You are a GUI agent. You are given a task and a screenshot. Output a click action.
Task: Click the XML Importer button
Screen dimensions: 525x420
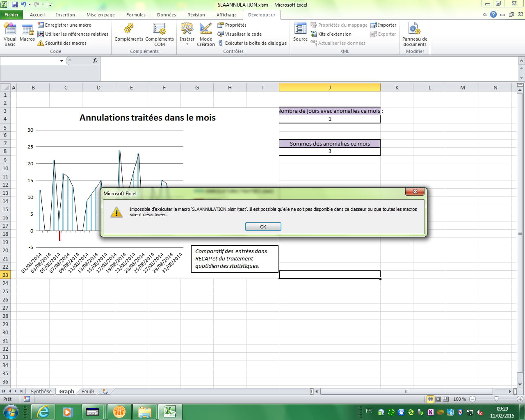click(x=383, y=25)
